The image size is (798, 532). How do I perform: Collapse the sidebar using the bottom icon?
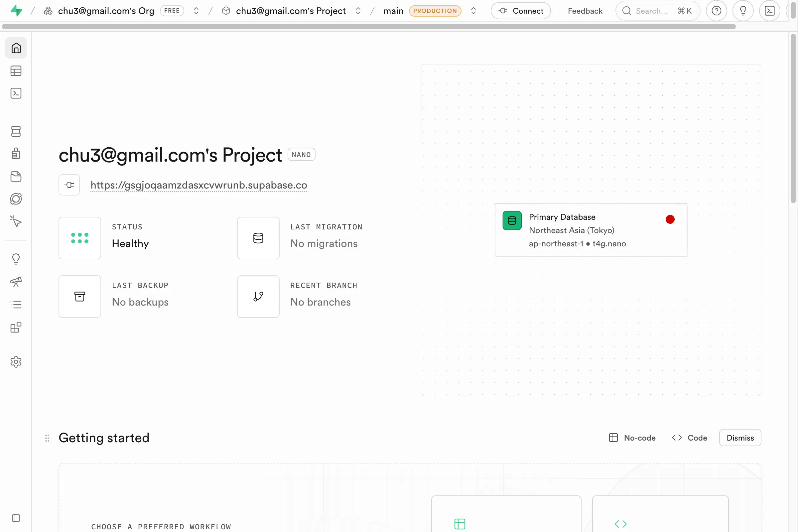click(16, 518)
